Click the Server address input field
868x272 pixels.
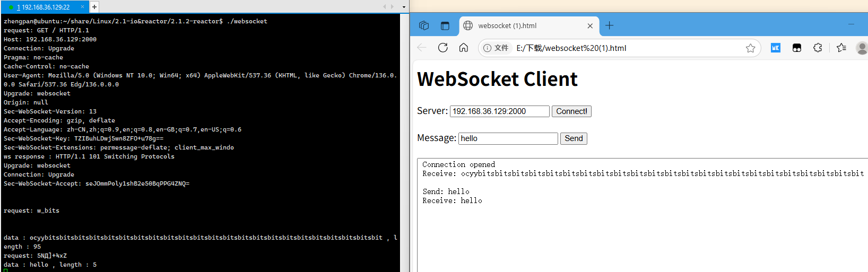[500, 111]
